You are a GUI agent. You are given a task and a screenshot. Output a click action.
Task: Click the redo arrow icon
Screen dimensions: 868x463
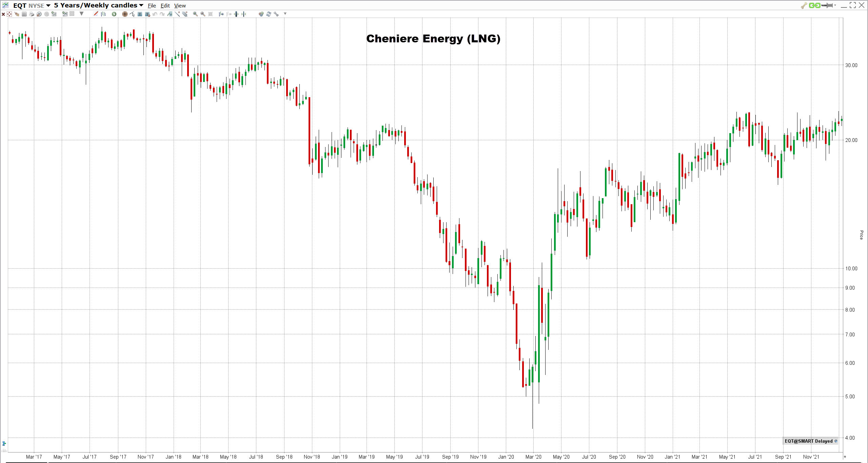[162, 14]
